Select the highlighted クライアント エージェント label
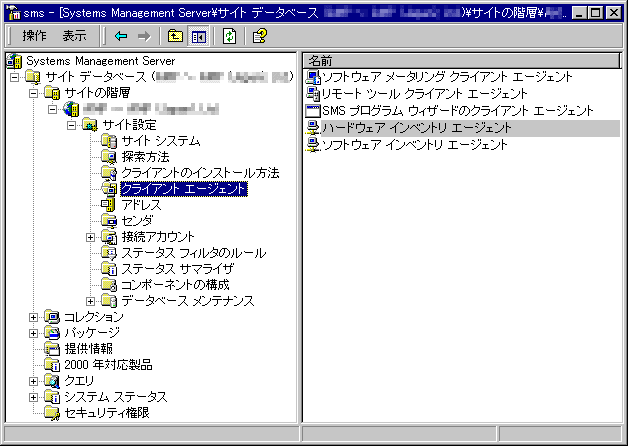The height and width of the screenshot is (447, 629). pos(184,189)
